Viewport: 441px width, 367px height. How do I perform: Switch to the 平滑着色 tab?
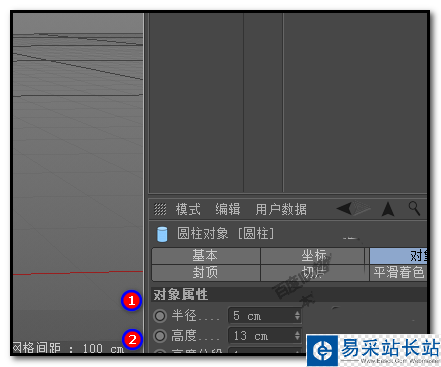pos(398,273)
